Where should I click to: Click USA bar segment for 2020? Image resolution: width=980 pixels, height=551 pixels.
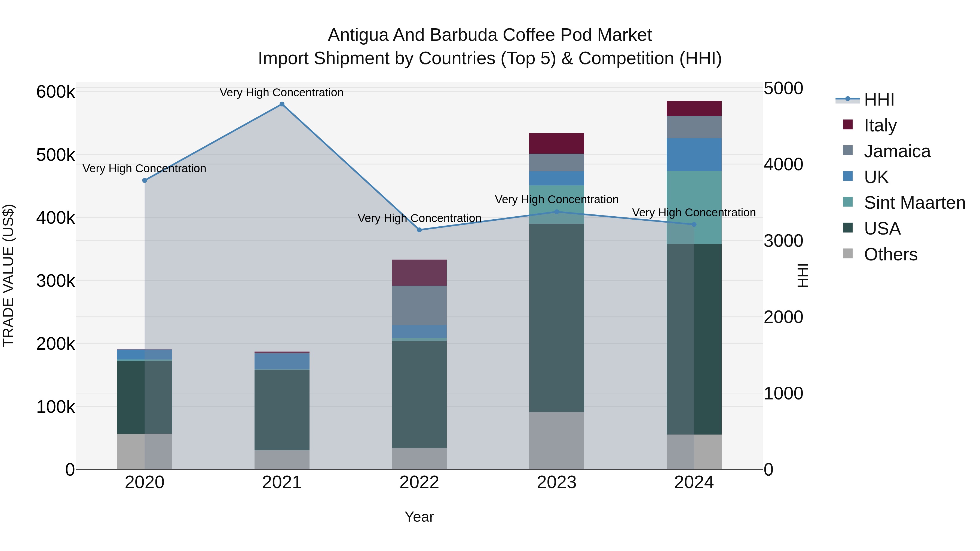tap(145, 397)
